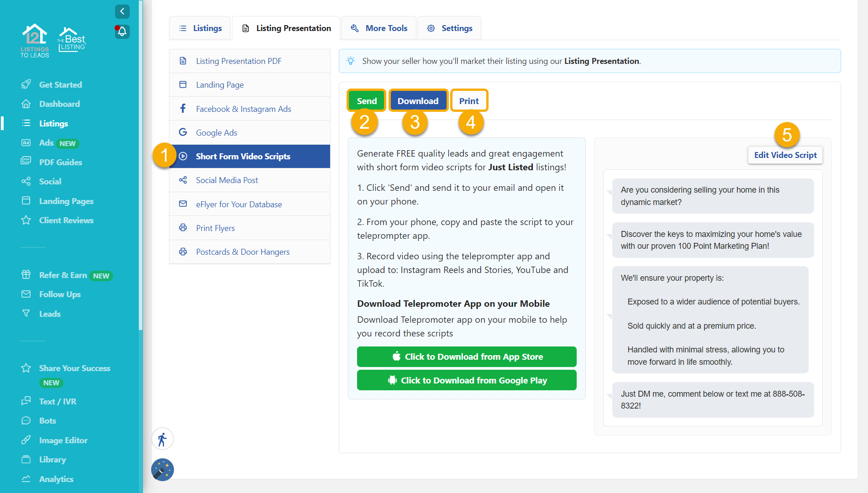Open the Settings tab
The image size is (868, 493).
[x=449, y=28]
